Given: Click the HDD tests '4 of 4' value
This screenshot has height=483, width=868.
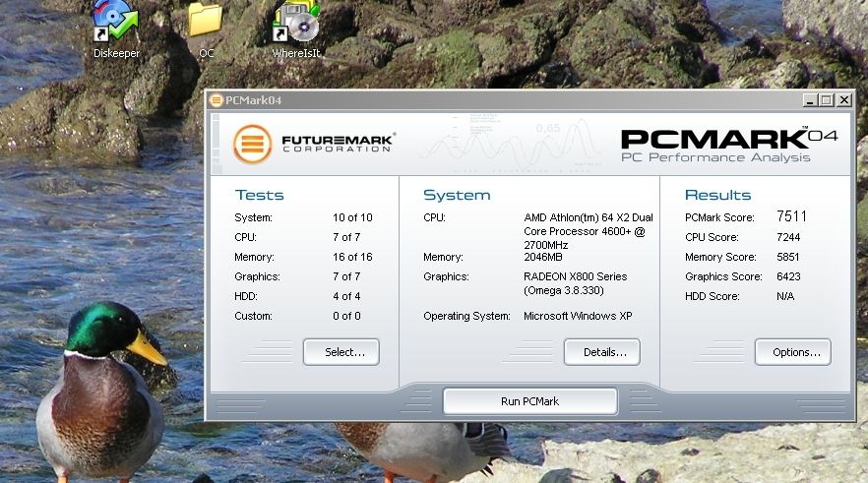Looking at the screenshot, I should tap(346, 296).
